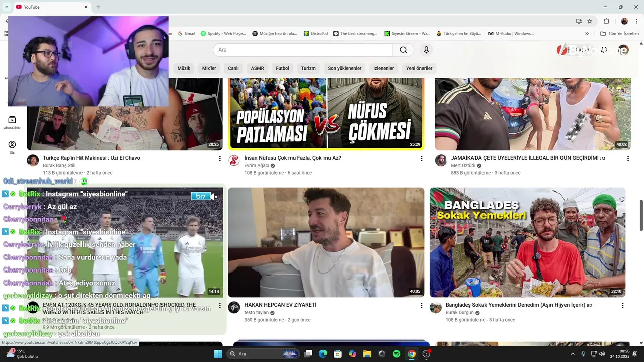Image resolution: width=644 pixels, height=362 pixels.
Task: Select the Müzik filter chip
Action: 184,68
